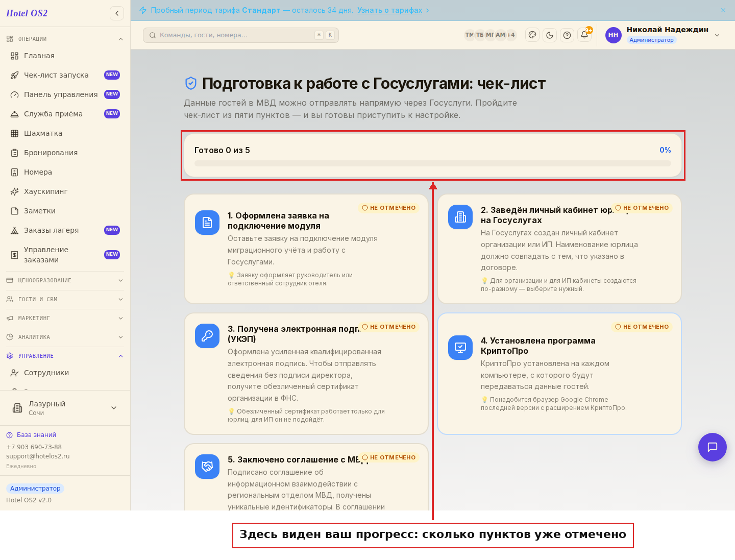Click the Узнать о тарифах link
The image size is (735, 560).
click(389, 10)
